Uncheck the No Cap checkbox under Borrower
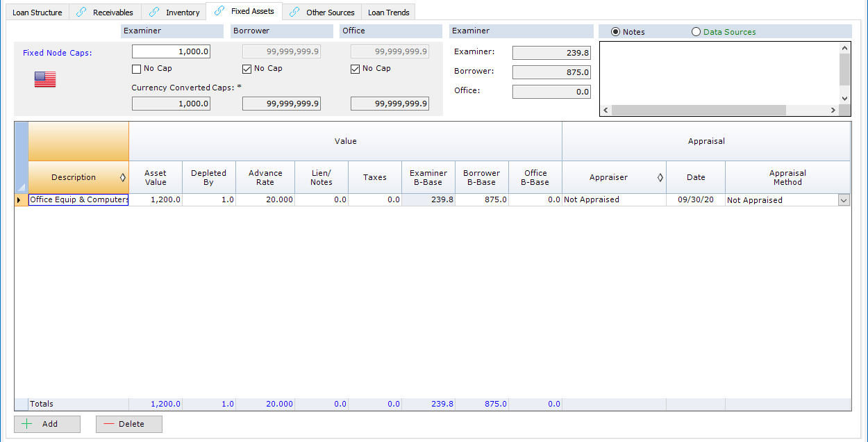The width and height of the screenshot is (868, 442). pyautogui.click(x=247, y=68)
